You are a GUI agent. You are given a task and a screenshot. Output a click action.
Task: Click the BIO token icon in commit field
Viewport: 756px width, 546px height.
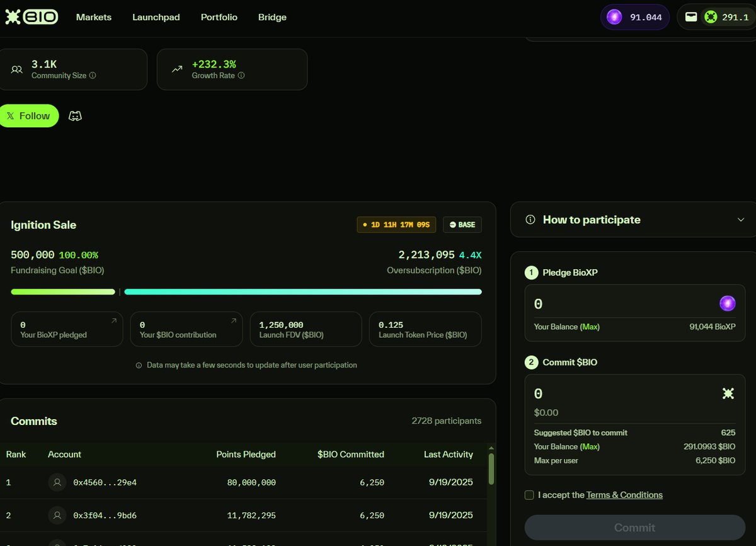click(728, 393)
